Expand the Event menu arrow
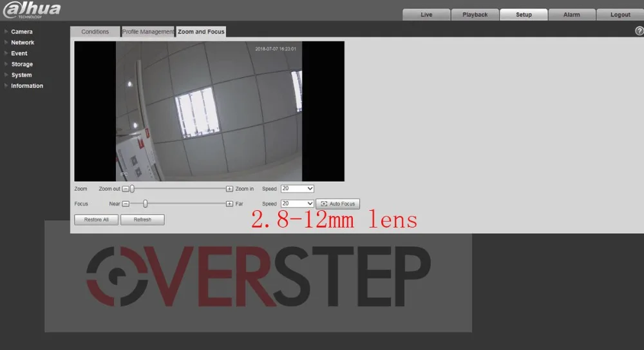The height and width of the screenshot is (350, 644). tap(6, 53)
